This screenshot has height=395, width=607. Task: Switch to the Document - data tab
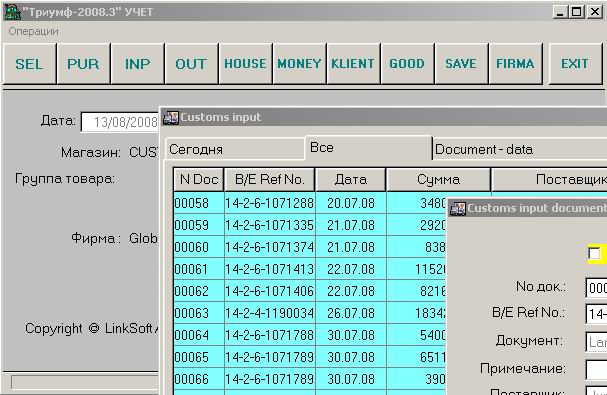click(x=520, y=149)
